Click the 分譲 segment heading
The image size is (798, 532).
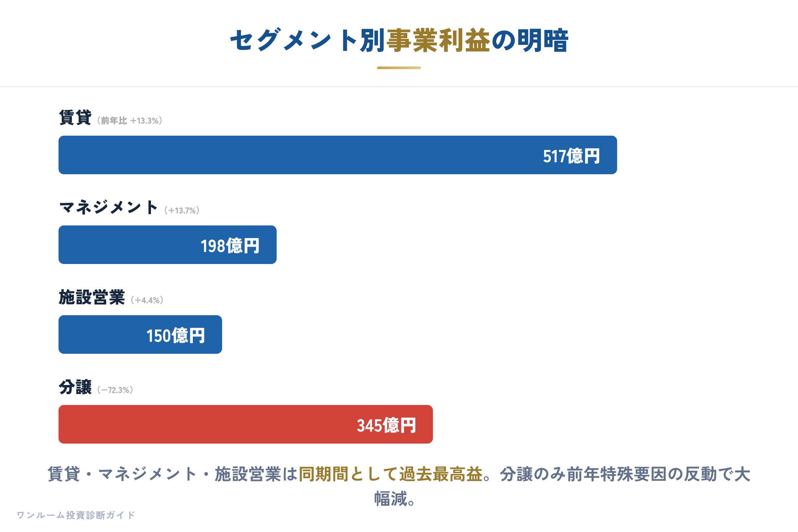pyautogui.click(x=75, y=387)
